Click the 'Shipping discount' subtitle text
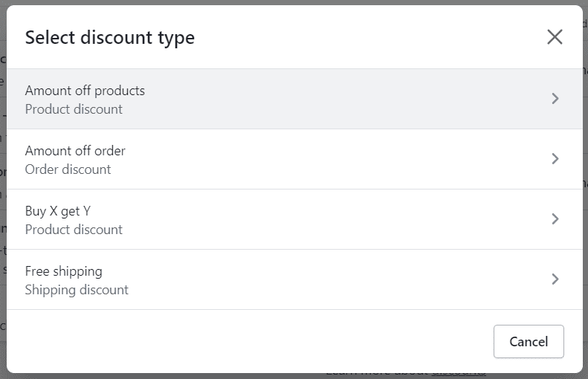Viewport: 588px width, 379px height. click(x=77, y=290)
